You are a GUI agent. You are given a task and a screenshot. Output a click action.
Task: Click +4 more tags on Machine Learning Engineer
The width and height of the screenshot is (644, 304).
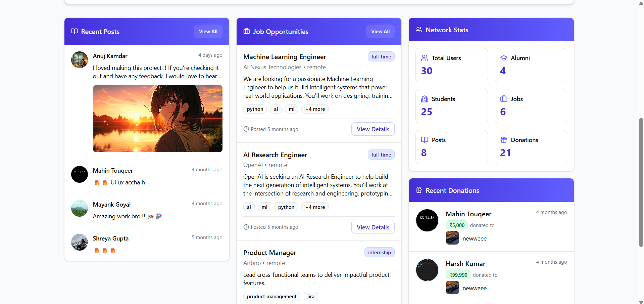[315, 109]
